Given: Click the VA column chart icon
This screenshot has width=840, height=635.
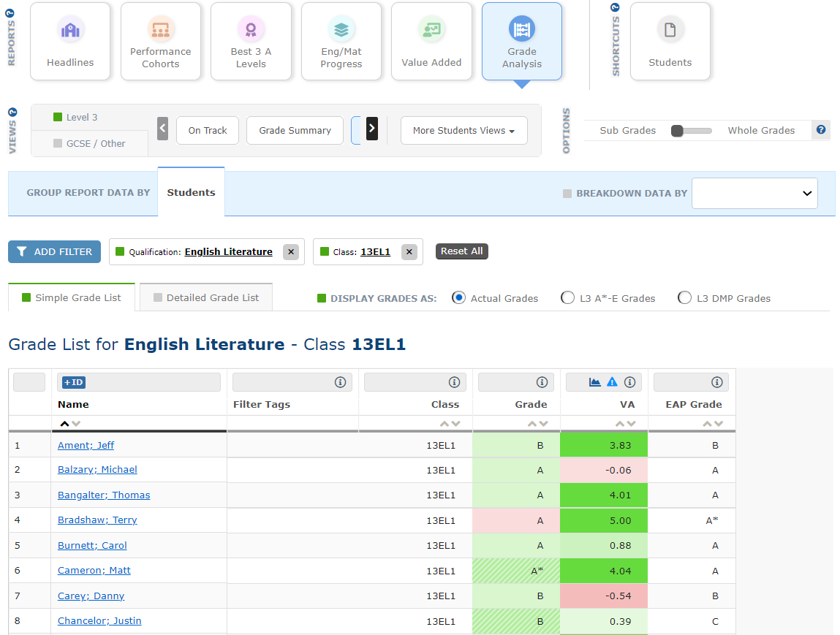Looking at the screenshot, I should pyautogui.click(x=595, y=381).
